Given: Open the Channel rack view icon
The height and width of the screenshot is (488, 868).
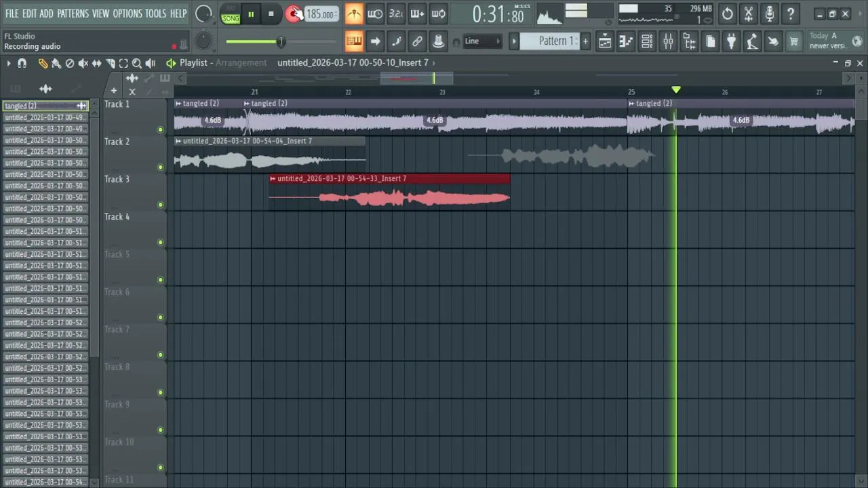Looking at the screenshot, I should pyautogui.click(x=647, y=41).
